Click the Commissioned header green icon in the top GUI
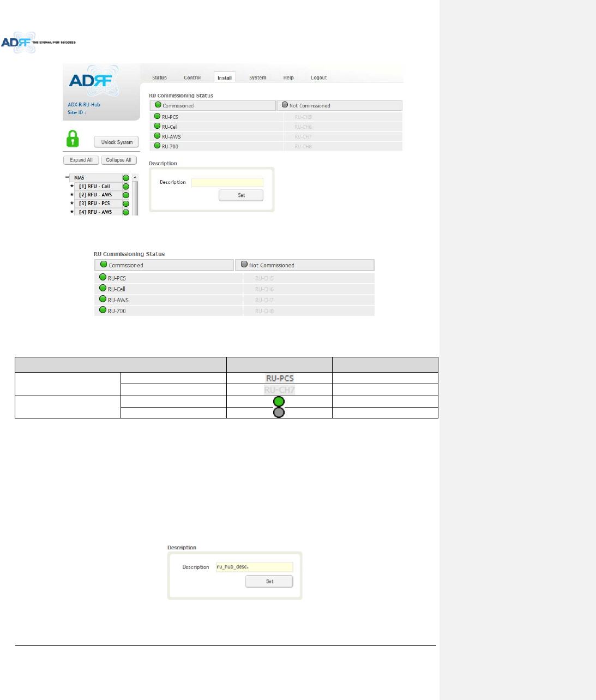Image resolution: width=596 pixels, height=700 pixels. tap(158, 105)
